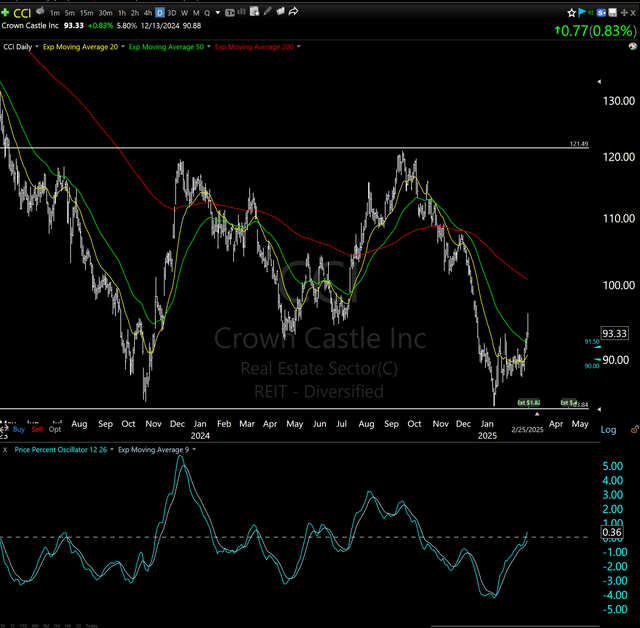Click the notes icon in toolbar
The height and width of the screenshot is (628, 640).
coord(280,11)
